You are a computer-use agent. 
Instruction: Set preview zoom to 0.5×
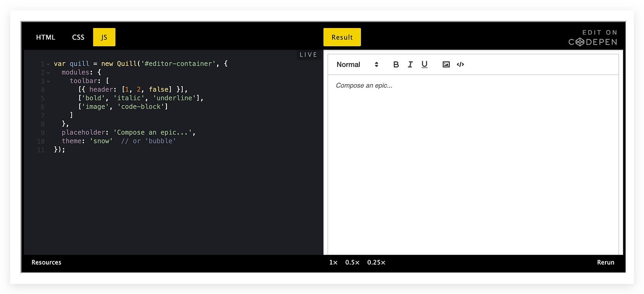coord(352,262)
